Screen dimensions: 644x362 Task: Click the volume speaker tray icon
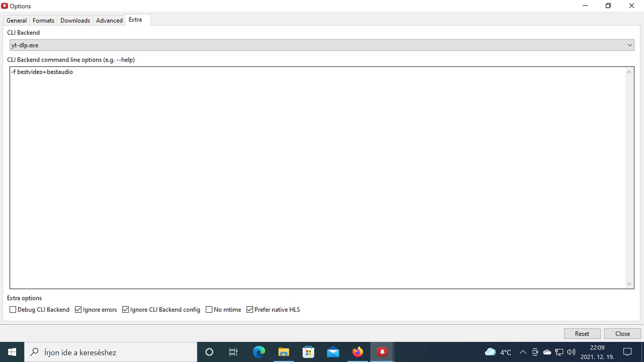coord(571,352)
